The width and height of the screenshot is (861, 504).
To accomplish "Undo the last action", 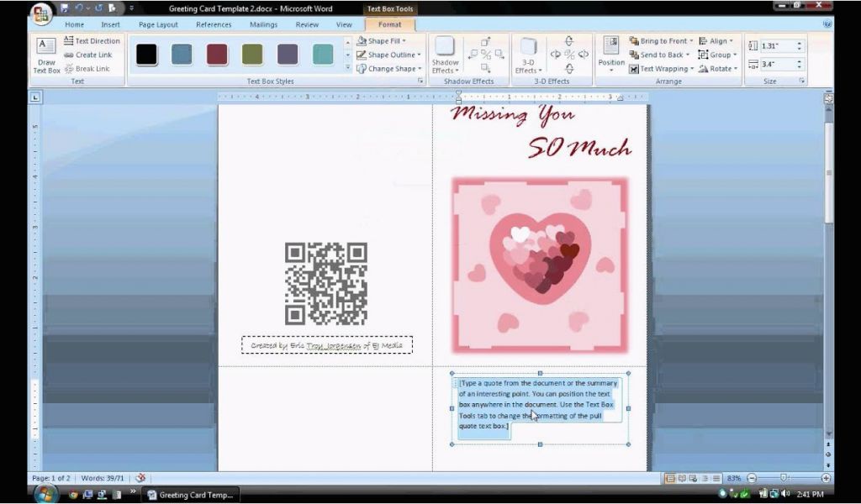I will 80,8.
